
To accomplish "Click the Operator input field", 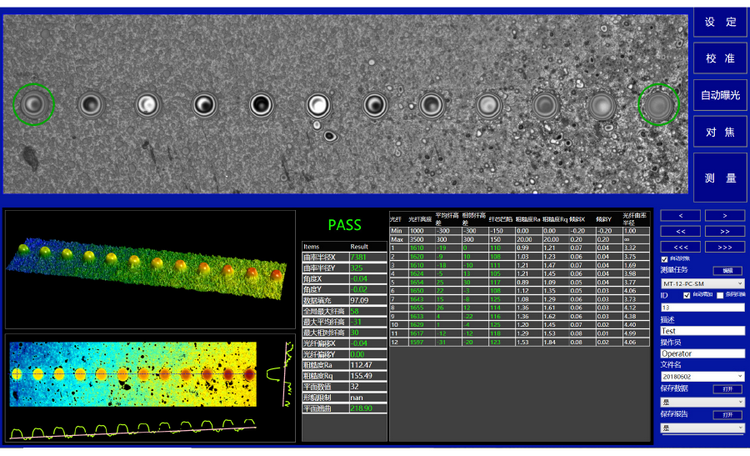I will 702,353.
